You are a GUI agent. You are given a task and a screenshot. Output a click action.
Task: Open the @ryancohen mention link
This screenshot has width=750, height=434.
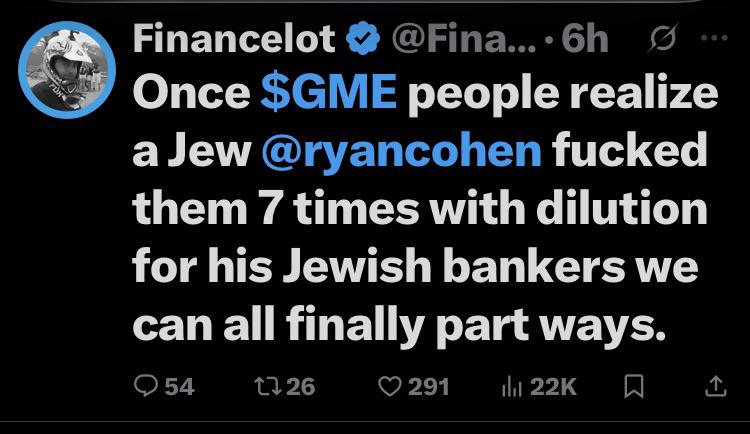pos(400,152)
